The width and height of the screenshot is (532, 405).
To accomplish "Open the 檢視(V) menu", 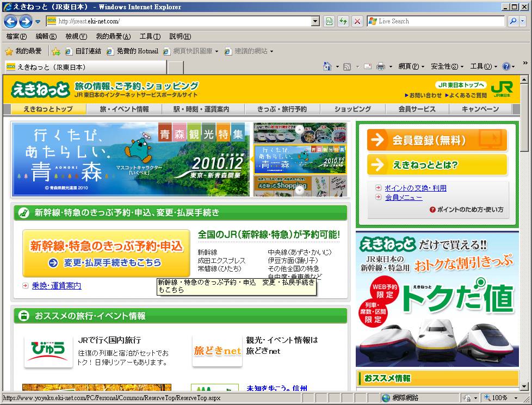I will [76, 36].
